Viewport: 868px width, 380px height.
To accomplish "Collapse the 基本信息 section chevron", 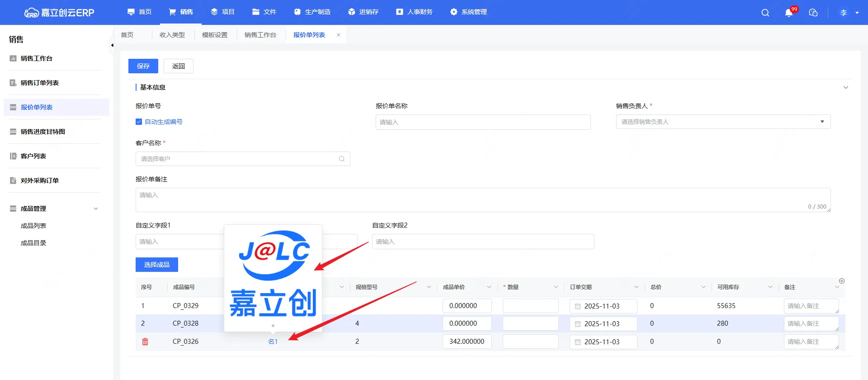I will [845, 87].
